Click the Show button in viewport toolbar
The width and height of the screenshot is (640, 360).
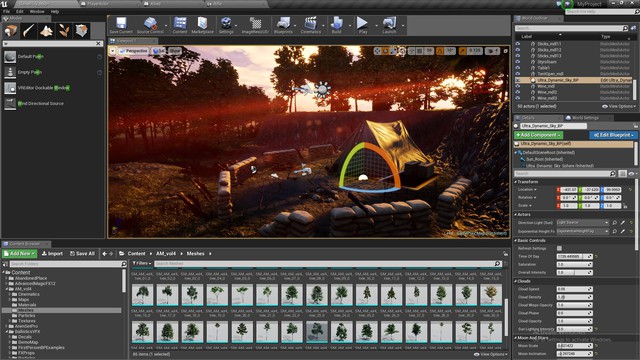[175, 51]
